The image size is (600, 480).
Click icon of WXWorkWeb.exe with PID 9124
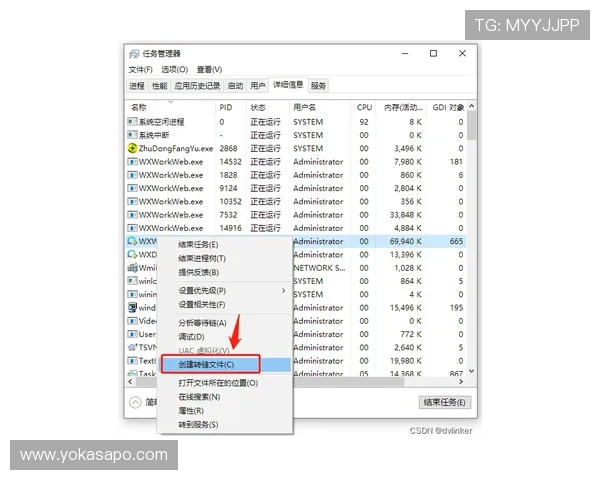tap(132, 188)
